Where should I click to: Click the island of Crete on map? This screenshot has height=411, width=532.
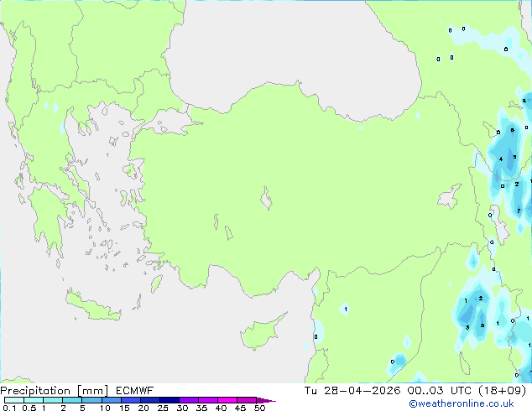[92, 306]
